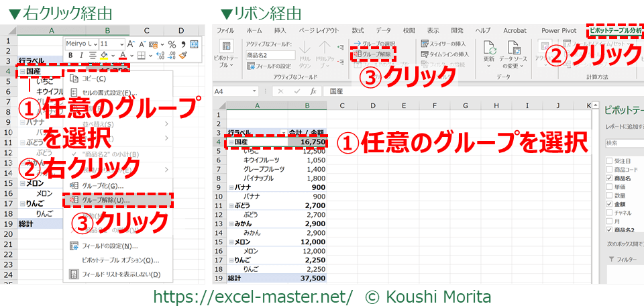Click the 更新 refresh icon in ribbon
This screenshot has height=308, width=644.
[x=489, y=50]
